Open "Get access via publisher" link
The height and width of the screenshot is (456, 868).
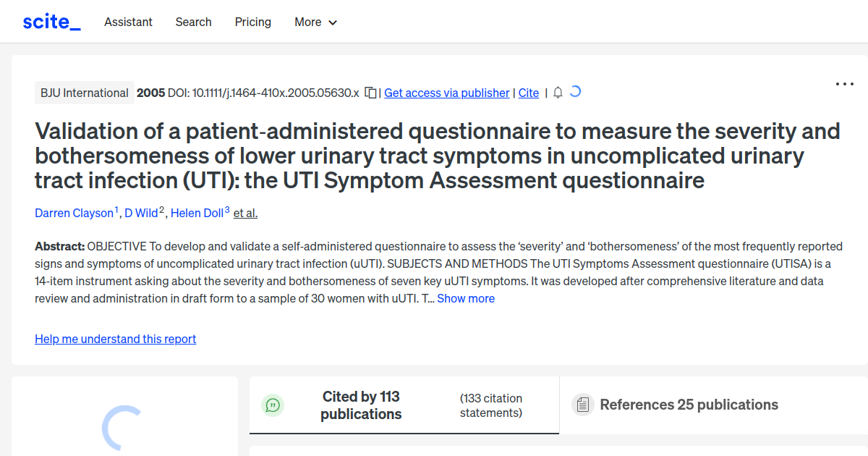point(446,93)
